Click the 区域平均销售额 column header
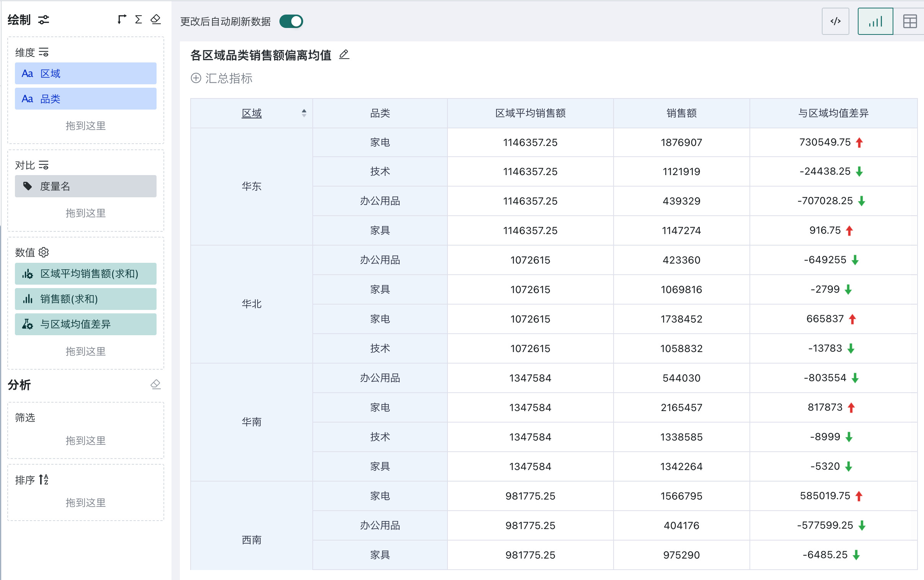This screenshot has width=924, height=580. point(531,113)
